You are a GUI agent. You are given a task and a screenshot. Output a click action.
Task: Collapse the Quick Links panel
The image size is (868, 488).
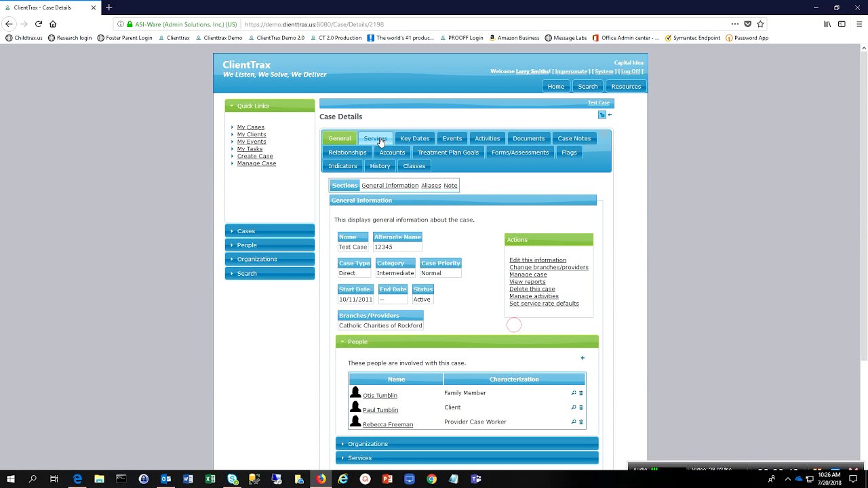coord(270,106)
